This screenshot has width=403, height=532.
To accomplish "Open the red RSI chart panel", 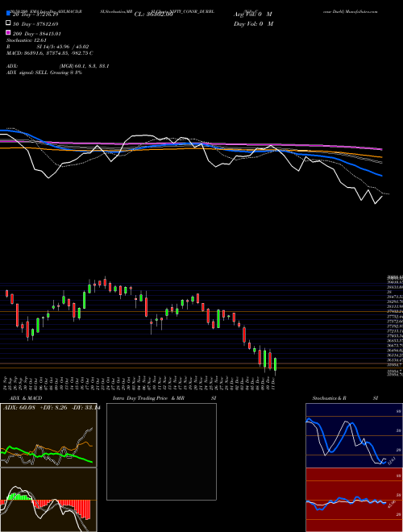I will pos(354,500).
